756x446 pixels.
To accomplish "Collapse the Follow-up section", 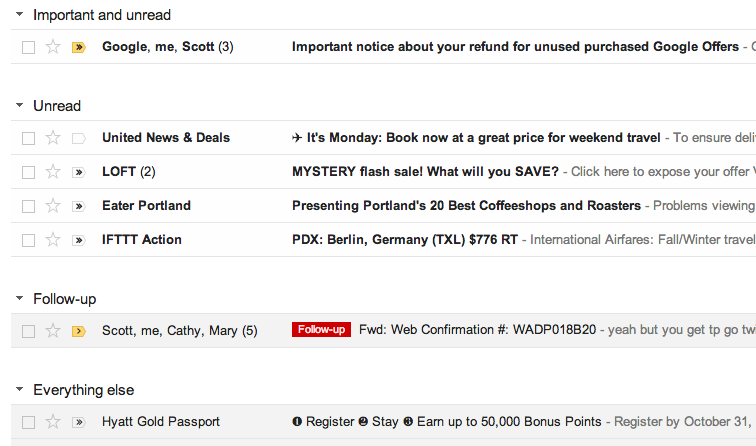I will point(19,298).
